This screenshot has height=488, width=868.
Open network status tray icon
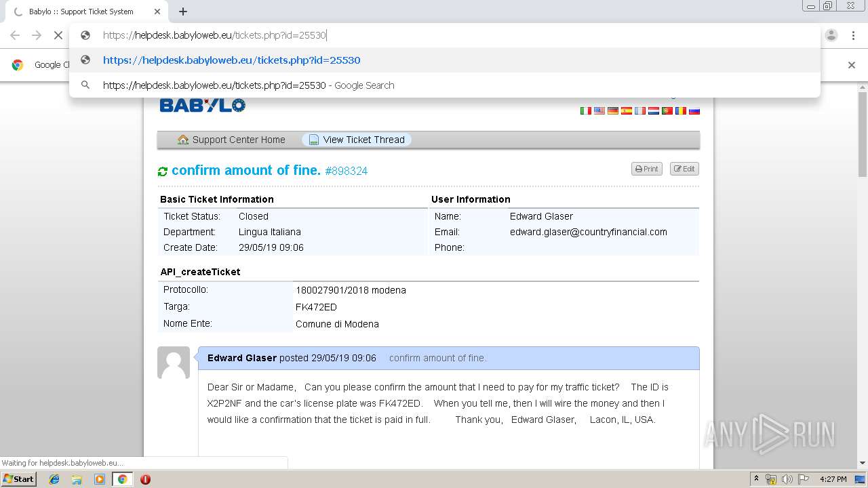(x=771, y=479)
